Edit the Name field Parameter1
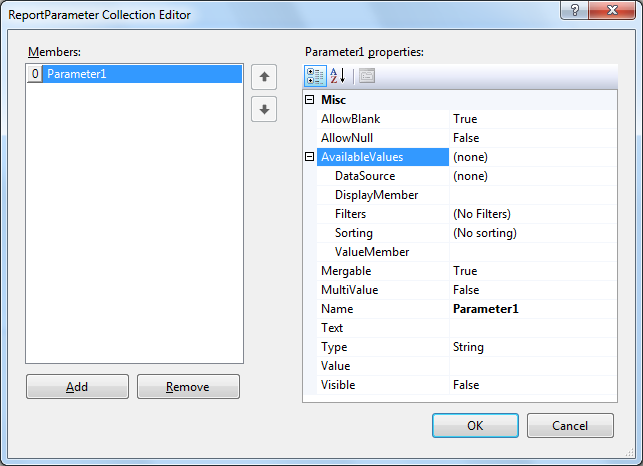The width and height of the screenshot is (643, 466). (533, 309)
